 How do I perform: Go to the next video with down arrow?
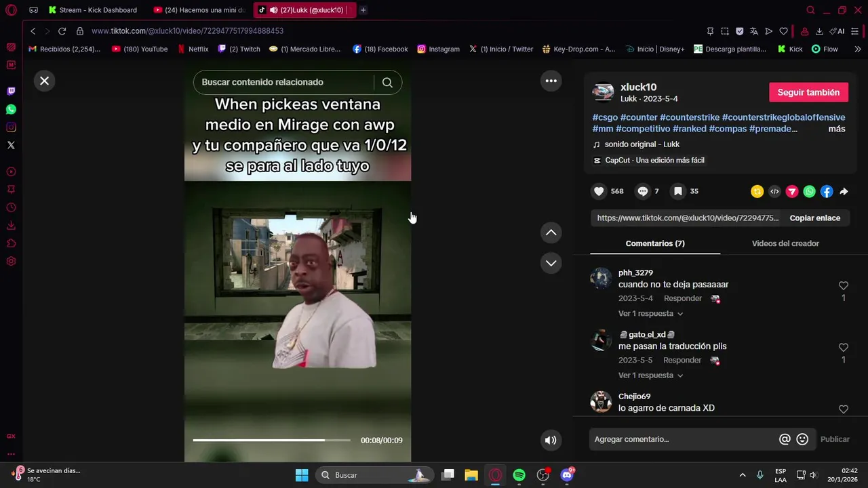[551, 263]
